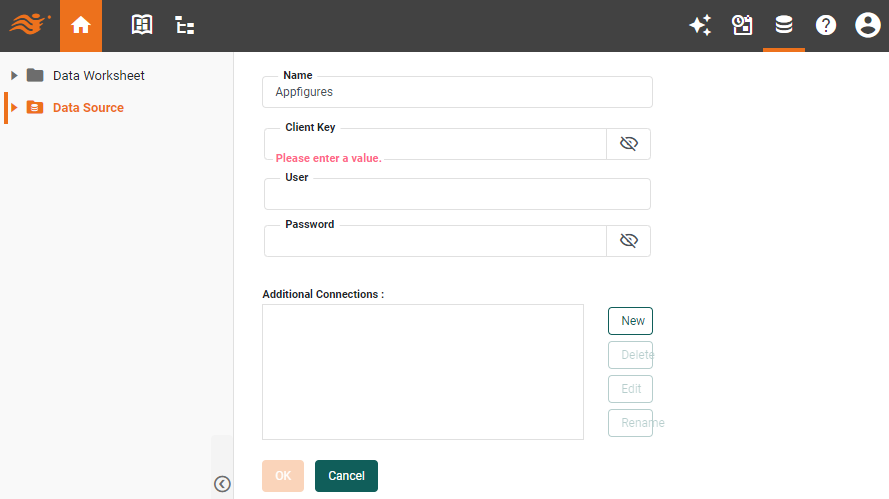Viewport: 889px width, 499px height.
Task: Toggle Client Key visibility eye icon
Action: [x=628, y=144]
